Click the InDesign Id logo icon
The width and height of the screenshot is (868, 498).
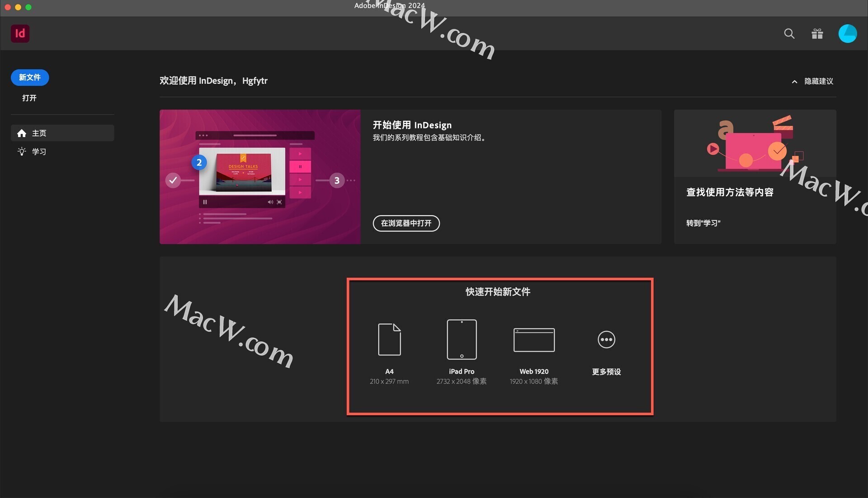[x=20, y=33]
